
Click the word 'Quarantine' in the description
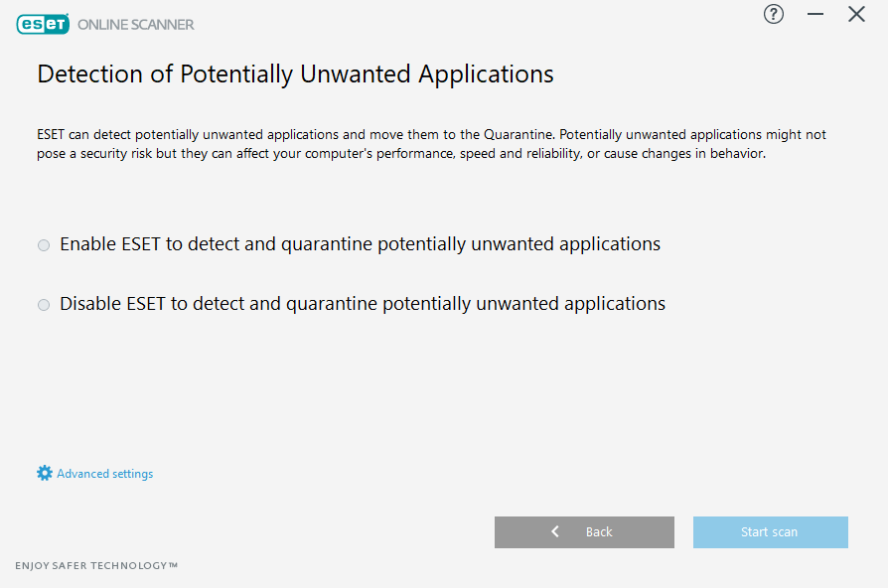[x=518, y=134]
